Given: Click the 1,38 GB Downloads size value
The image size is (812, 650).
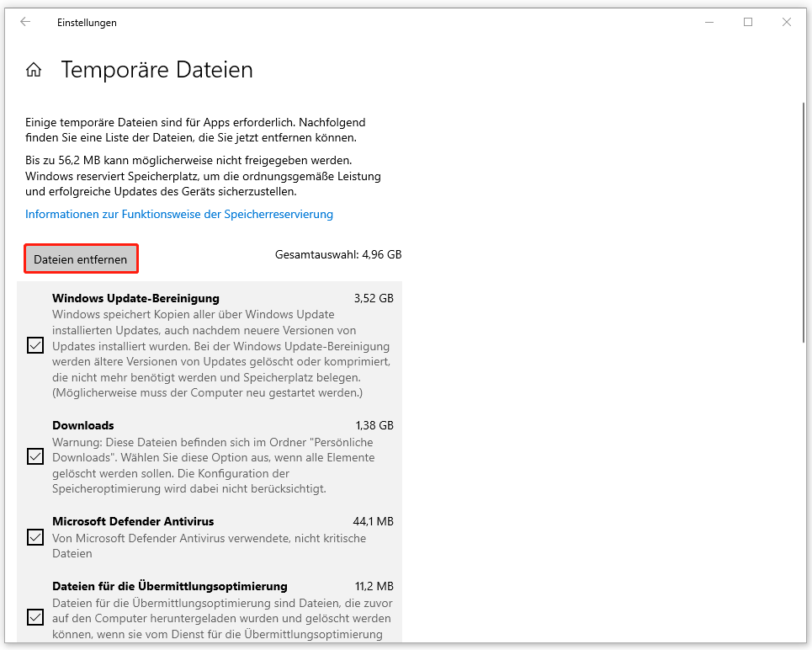Looking at the screenshot, I should (374, 425).
